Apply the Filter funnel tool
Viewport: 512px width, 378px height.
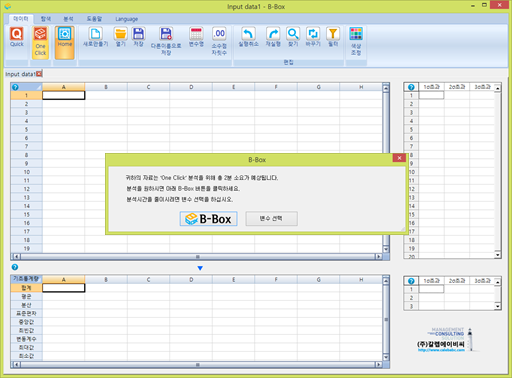333,37
